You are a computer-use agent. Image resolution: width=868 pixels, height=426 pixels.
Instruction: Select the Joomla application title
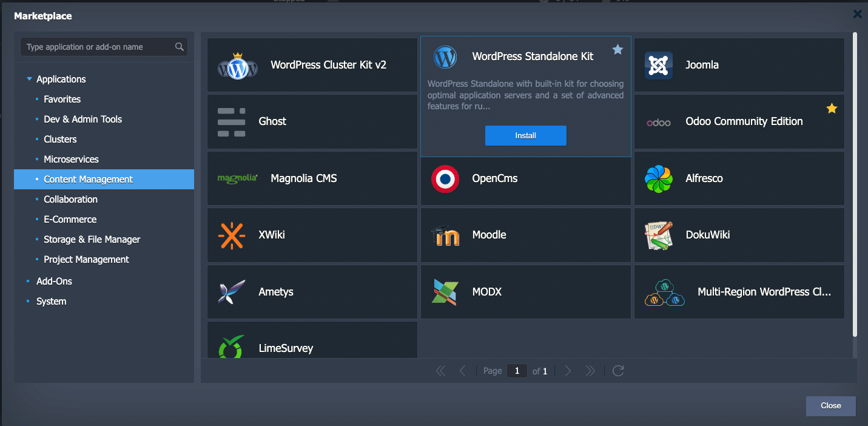pos(702,65)
